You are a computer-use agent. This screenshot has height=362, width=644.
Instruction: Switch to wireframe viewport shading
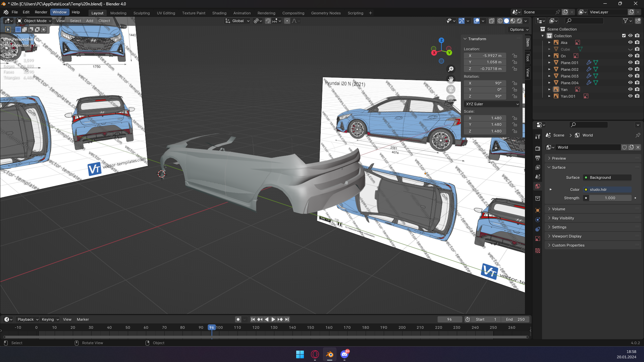(x=500, y=21)
